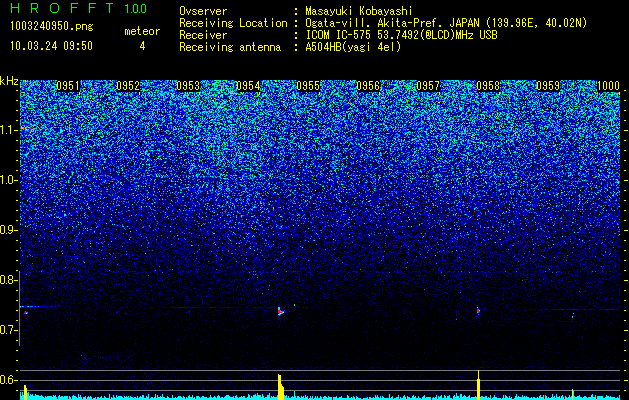Image resolution: width=629 pixels, height=400 pixels.
Task: Click the Ogata-vill. Akita-Pref. JAPAN location text
Action: click(446, 23)
